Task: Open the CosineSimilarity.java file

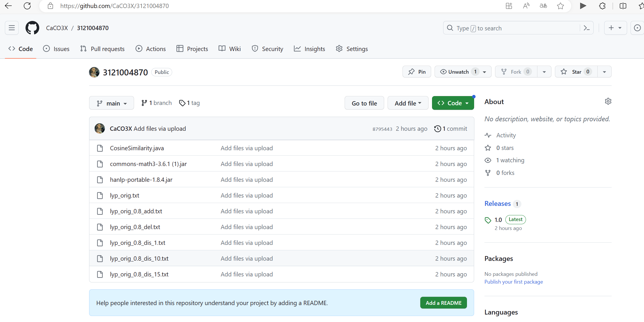Action: pos(137,148)
